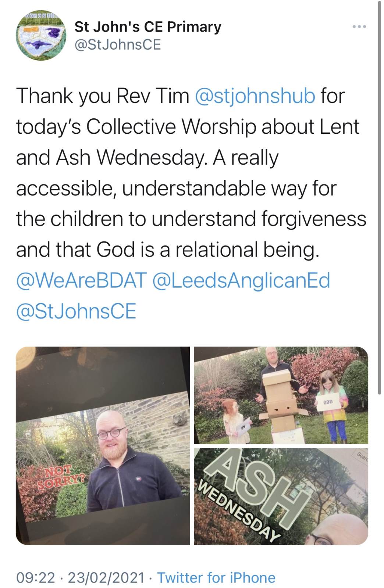Image resolution: width=384 pixels, height=588 pixels.
Task: View the cardboard box robot photo
Action: [281, 395]
